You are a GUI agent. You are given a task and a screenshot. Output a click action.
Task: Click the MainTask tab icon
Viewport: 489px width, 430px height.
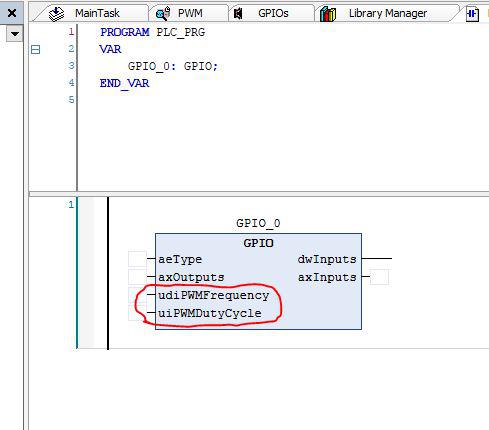pos(56,14)
